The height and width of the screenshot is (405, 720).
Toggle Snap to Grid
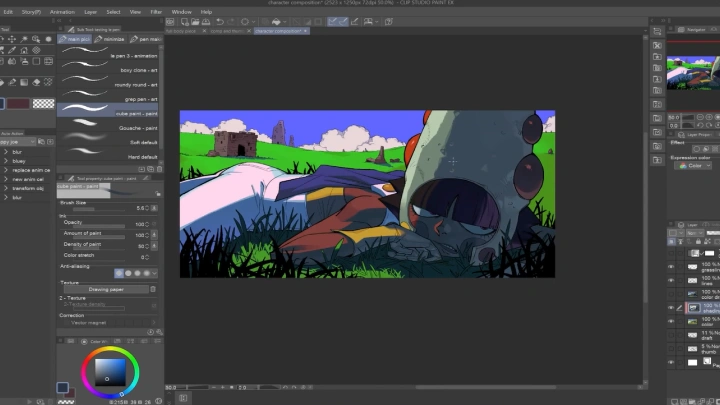354,22
